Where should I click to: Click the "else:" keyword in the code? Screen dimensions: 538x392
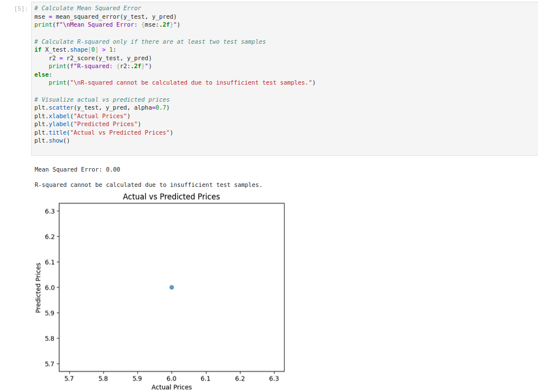click(x=43, y=74)
